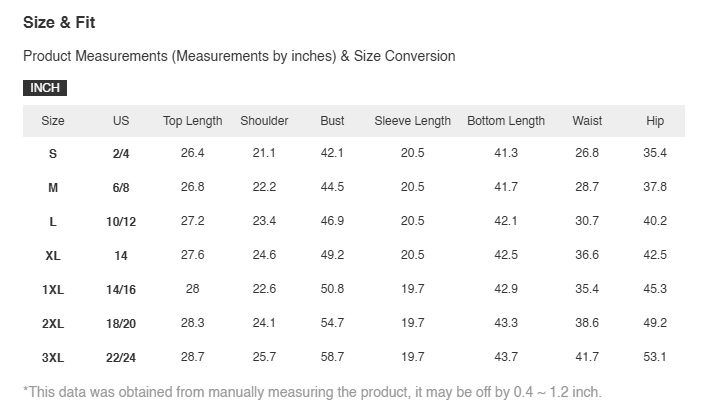
Task: Click the S size row label
Action: (x=53, y=154)
